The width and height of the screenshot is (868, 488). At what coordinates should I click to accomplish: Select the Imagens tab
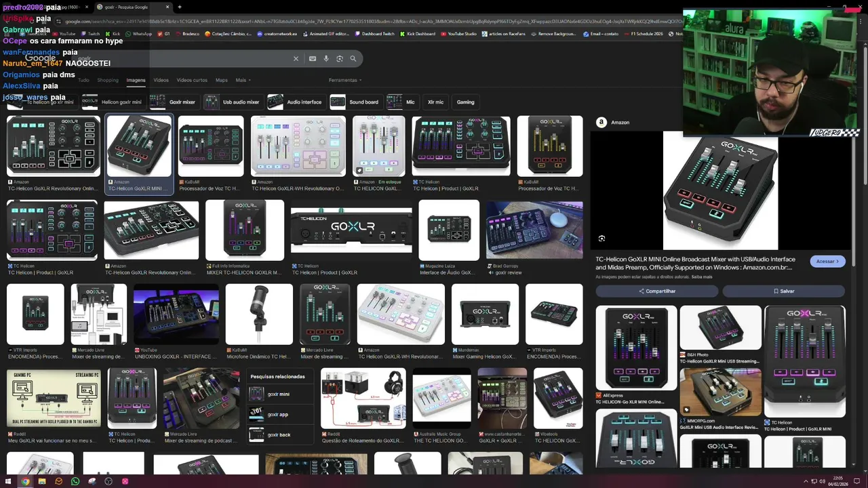tap(136, 80)
